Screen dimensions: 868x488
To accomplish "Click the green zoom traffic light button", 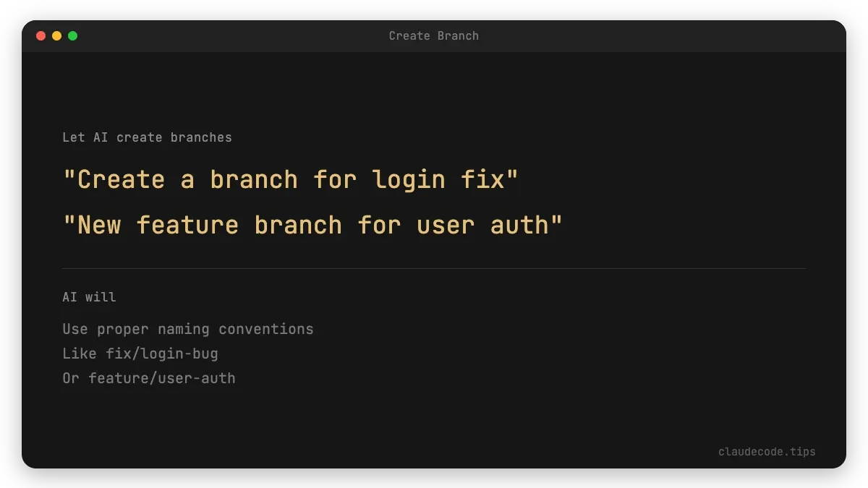I will (x=72, y=35).
